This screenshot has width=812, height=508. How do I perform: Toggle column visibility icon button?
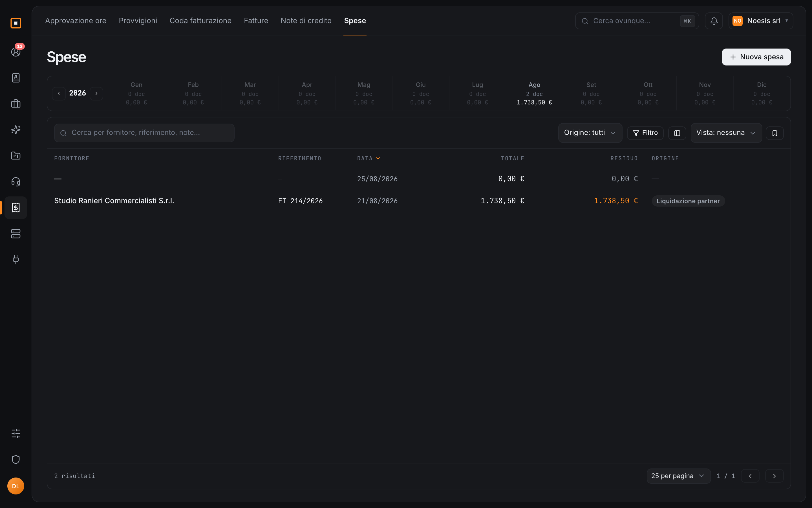coord(677,133)
